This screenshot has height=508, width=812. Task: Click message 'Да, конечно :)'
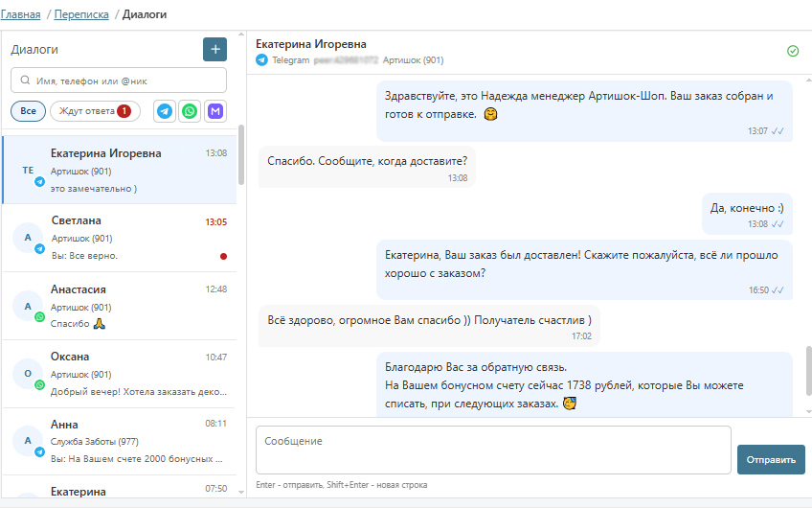pos(747,214)
